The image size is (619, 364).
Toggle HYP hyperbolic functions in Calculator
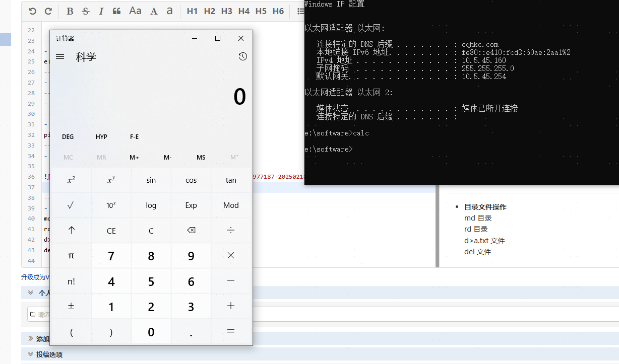[101, 137]
